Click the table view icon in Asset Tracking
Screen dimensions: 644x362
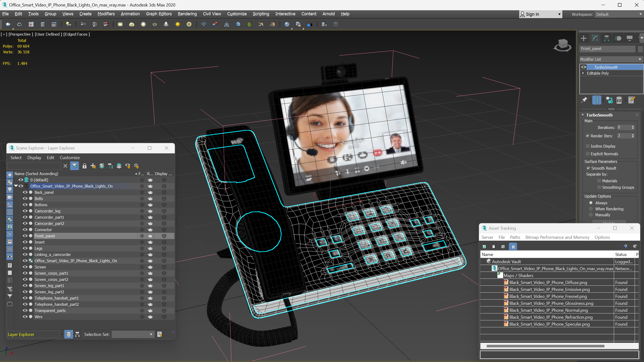513,247
